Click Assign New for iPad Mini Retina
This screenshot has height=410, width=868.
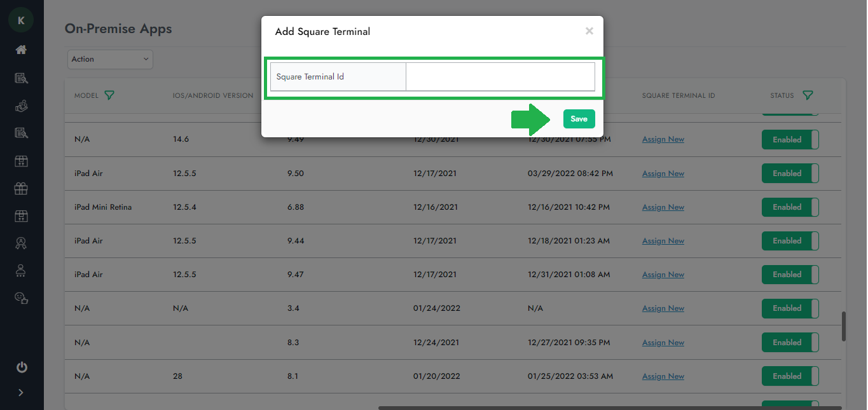(663, 207)
